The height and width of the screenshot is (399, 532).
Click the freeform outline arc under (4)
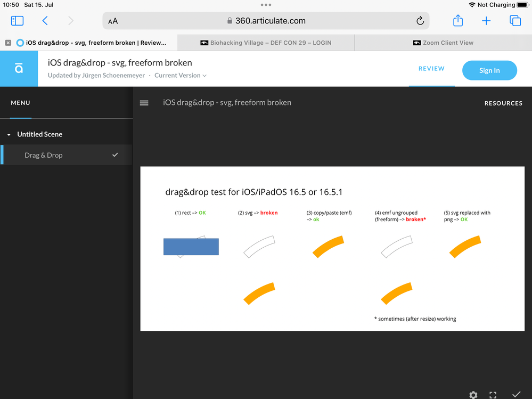pyautogui.click(x=397, y=246)
